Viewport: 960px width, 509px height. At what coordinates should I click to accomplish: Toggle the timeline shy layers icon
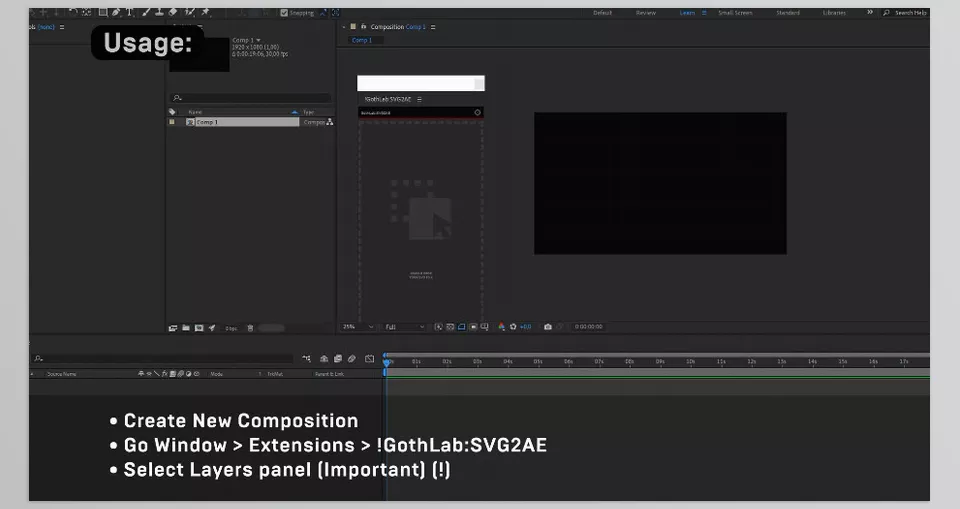324,359
